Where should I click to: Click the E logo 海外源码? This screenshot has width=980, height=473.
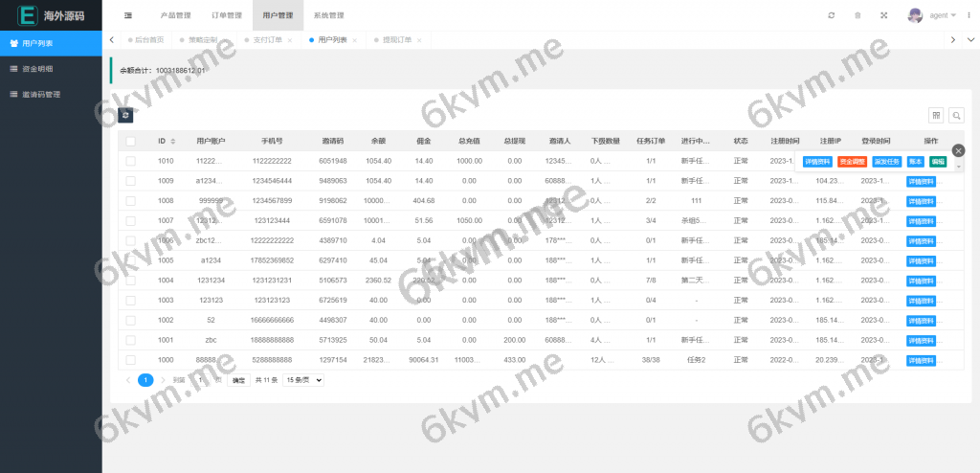tap(52, 15)
